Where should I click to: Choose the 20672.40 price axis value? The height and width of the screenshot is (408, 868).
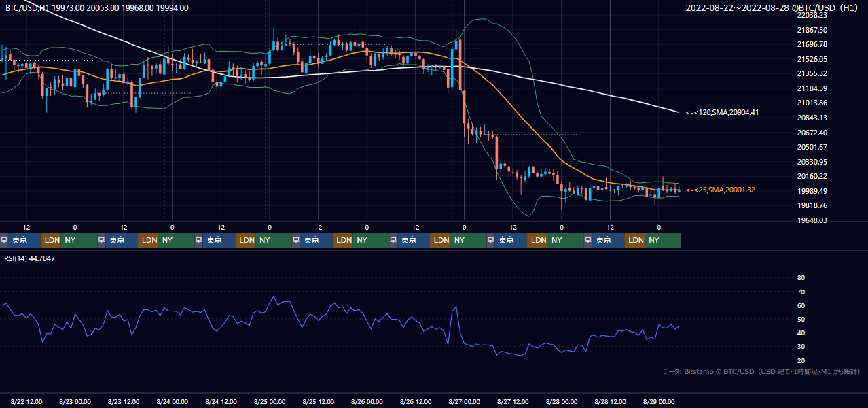click(x=812, y=132)
